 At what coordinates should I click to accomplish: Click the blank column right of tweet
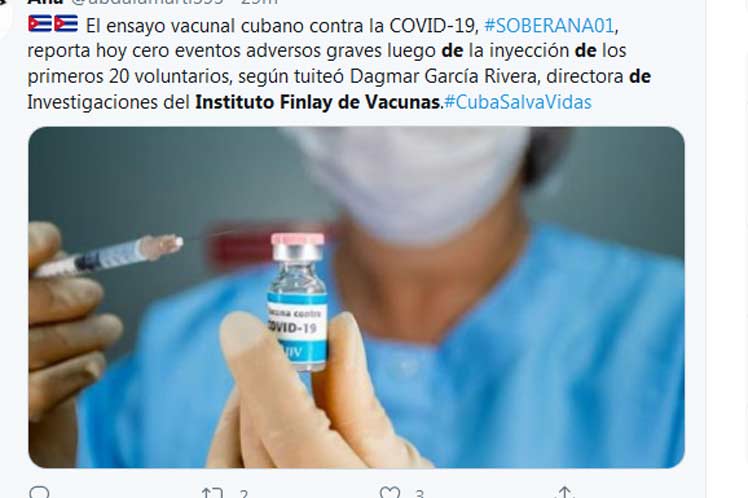(727, 249)
